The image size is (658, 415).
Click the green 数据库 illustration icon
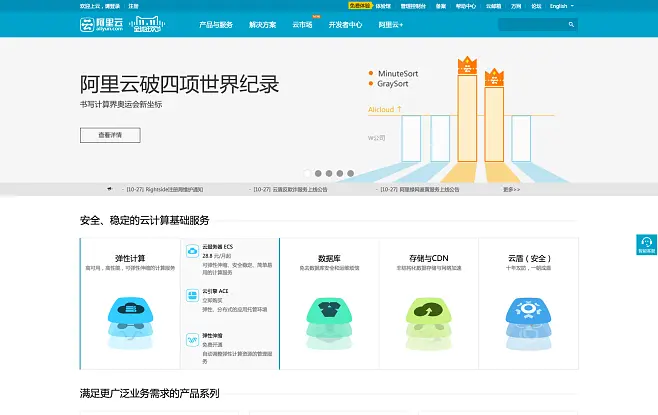[x=329, y=323]
